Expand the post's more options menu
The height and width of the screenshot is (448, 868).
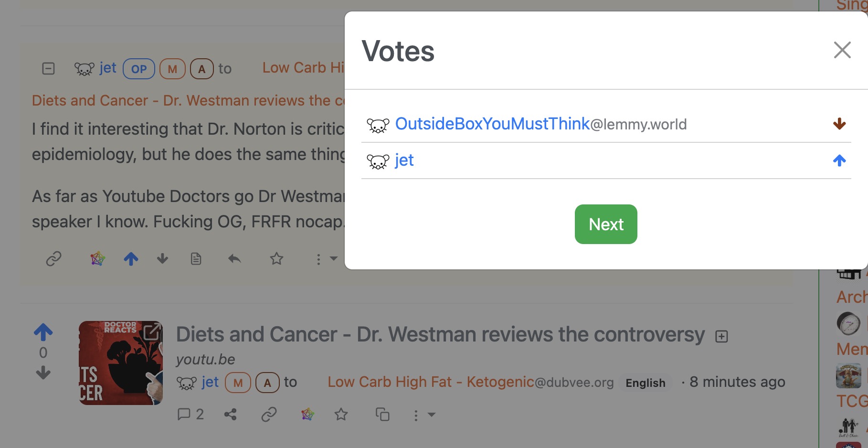424,415
